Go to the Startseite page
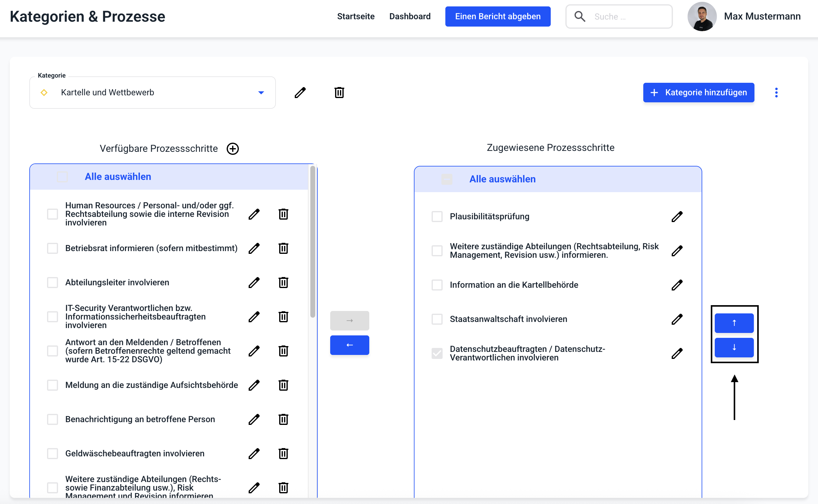Screen dimensions: 818x504 coord(356,16)
